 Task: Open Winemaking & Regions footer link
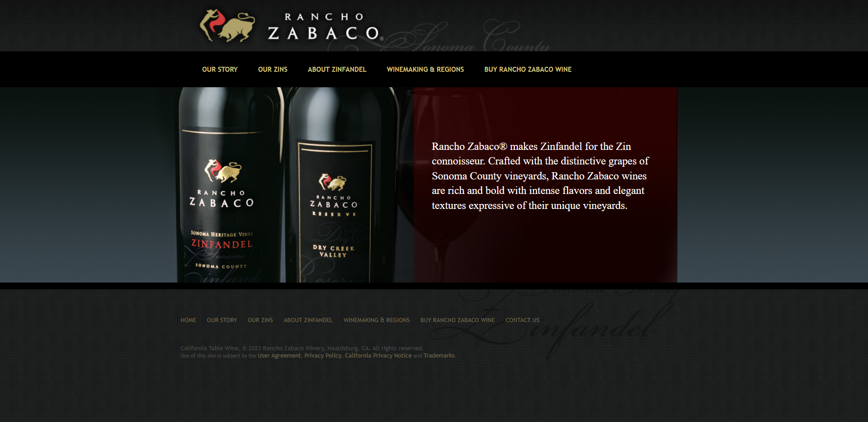tap(377, 320)
